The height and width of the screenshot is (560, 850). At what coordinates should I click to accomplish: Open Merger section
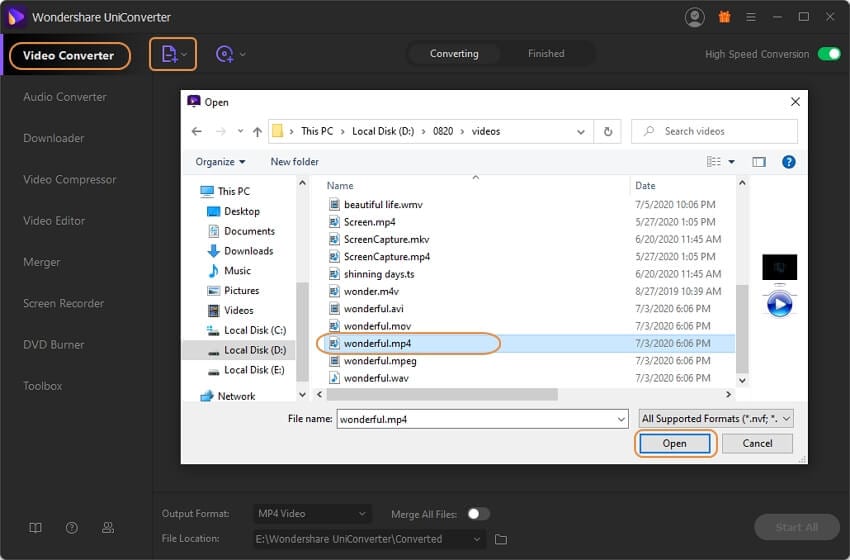coord(42,262)
